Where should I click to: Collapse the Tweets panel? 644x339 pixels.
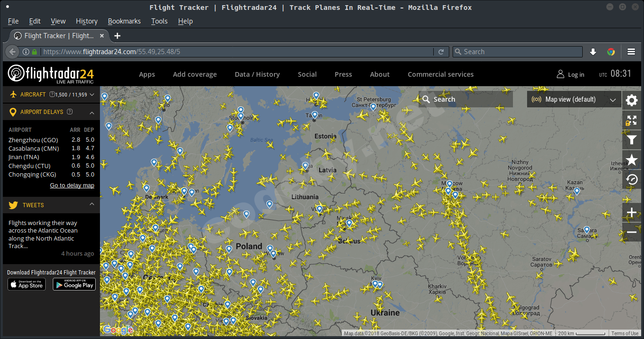click(x=92, y=204)
